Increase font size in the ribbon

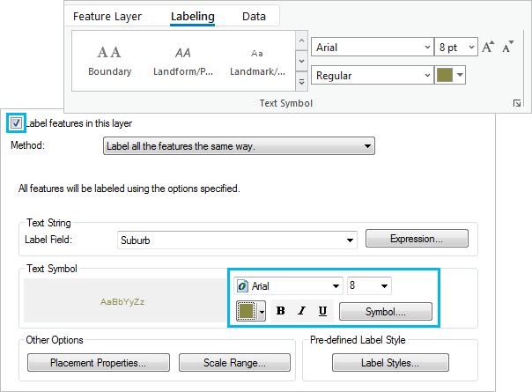click(488, 48)
